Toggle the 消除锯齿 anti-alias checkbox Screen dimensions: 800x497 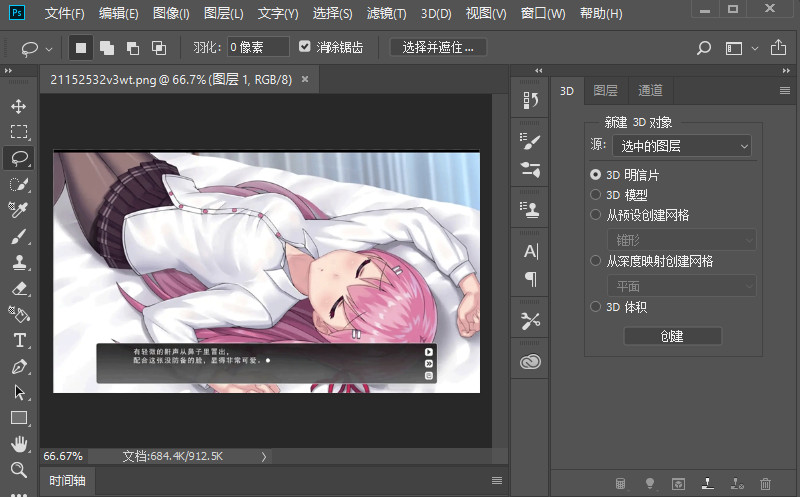[305, 46]
